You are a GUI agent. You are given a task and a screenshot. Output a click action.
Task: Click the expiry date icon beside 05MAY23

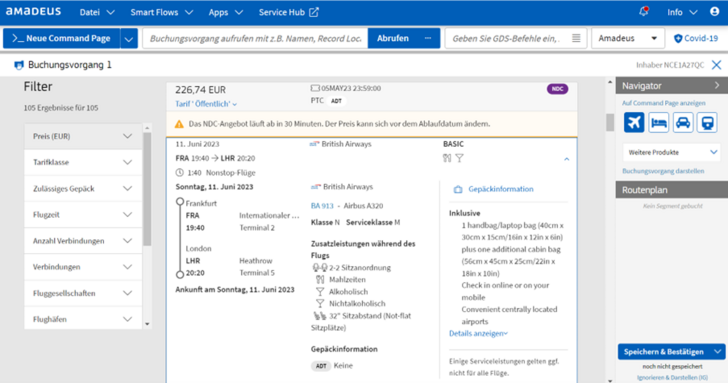(x=315, y=88)
